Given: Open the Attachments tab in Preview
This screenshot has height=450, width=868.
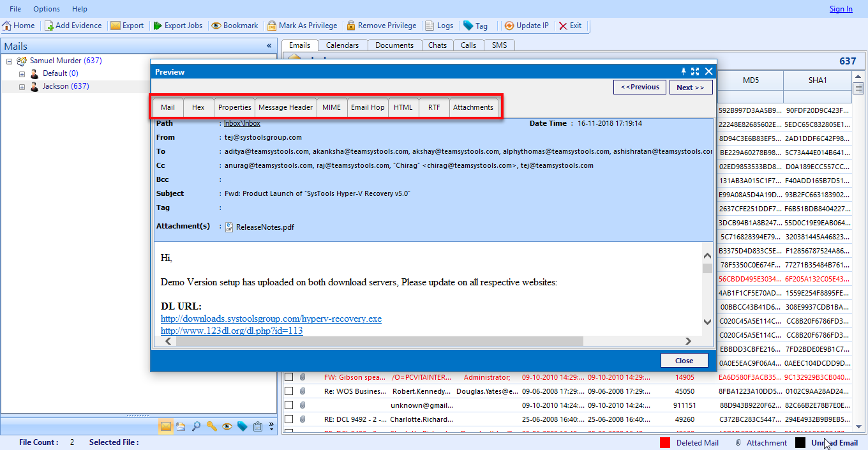Looking at the screenshot, I should [x=473, y=107].
